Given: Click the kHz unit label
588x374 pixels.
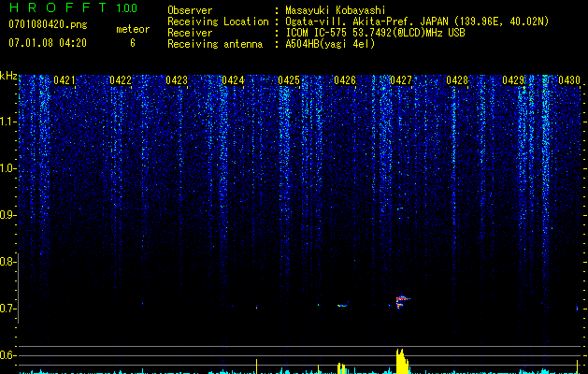Looking at the screenshot, I should (x=8, y=76).
